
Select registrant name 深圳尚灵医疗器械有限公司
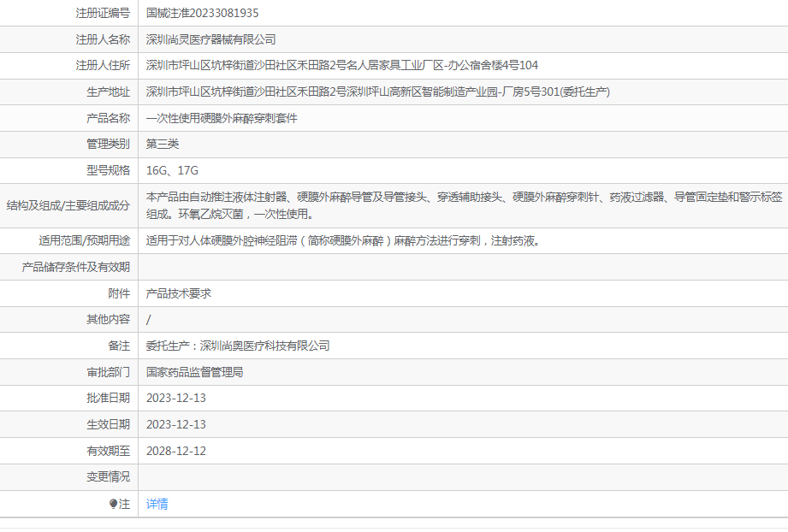tap(211, 39)
